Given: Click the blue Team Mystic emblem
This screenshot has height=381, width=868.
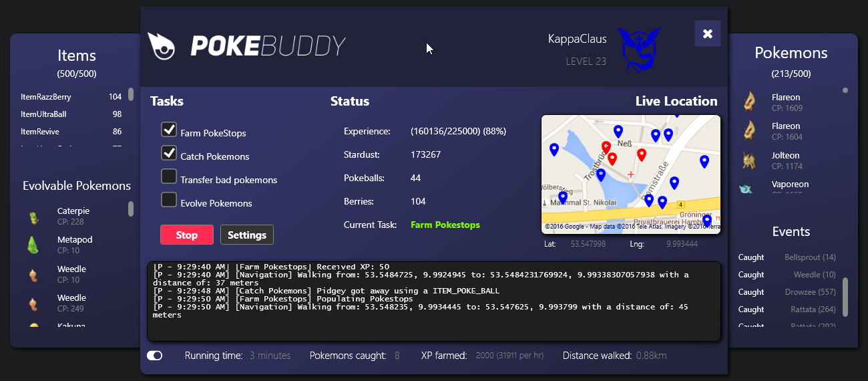Looking at the screenshot, I should (x=638, y=49).
